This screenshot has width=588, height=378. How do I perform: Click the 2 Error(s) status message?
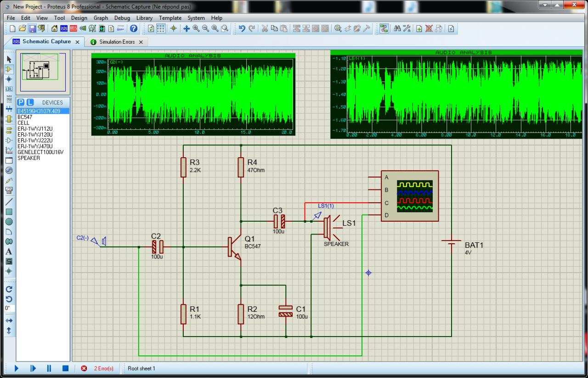click(103, 368)
